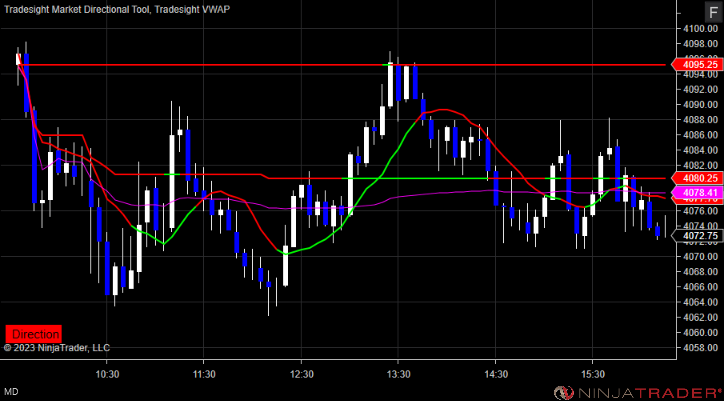724x401 pixels.
Task: Click the 15:30 time axis label
Action: tap(593, 373)
